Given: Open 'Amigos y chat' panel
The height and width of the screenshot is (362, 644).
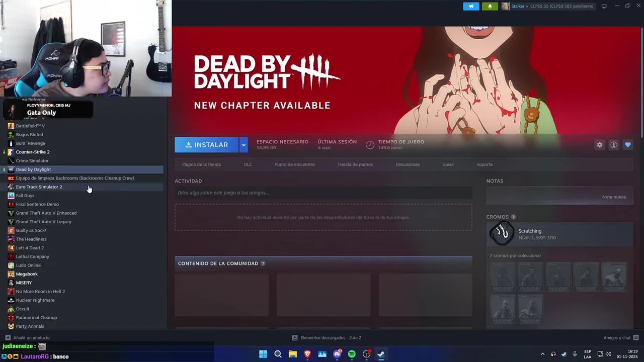Looking at the screenshot, I should (621, 338).
